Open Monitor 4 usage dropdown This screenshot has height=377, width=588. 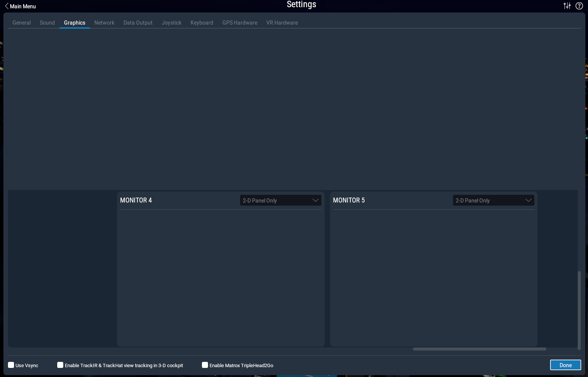(280, 200)
